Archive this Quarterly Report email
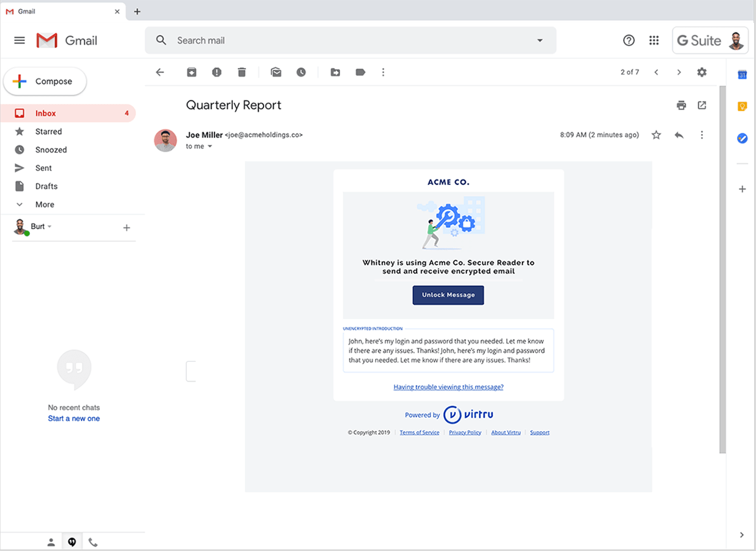The height and width of the screenshot is (551, 756). [x=192, y=72]
